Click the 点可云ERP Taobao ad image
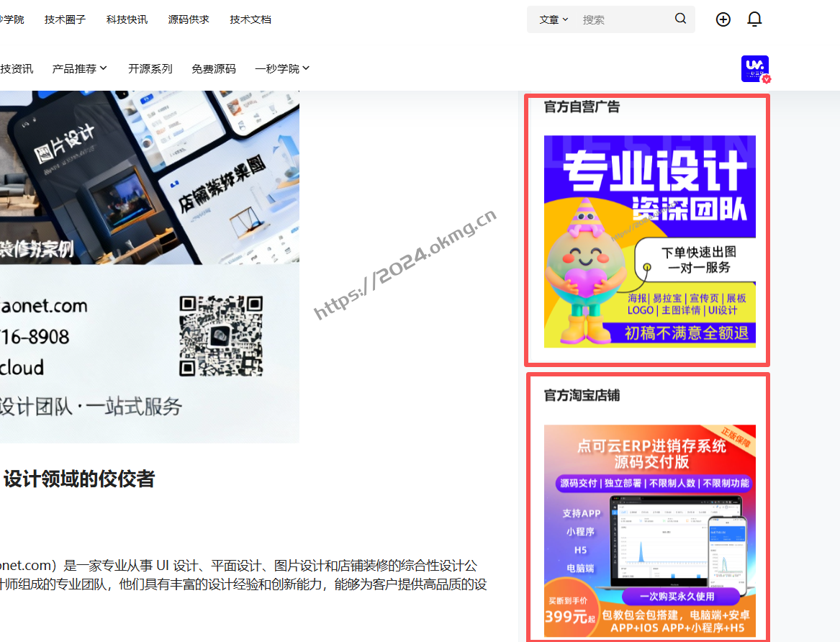 (x=649, y=531)
